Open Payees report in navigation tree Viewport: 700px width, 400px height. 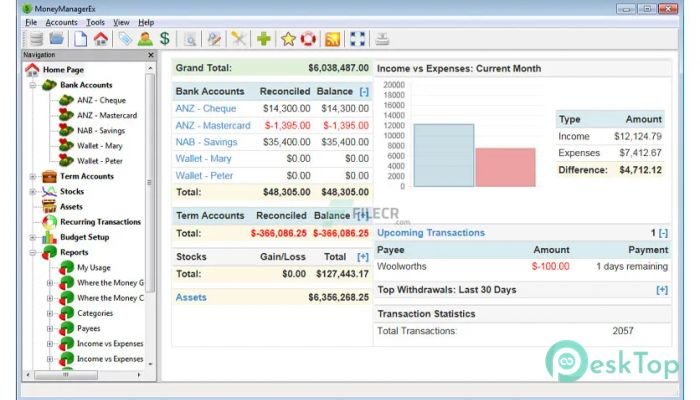coord(88,328)
